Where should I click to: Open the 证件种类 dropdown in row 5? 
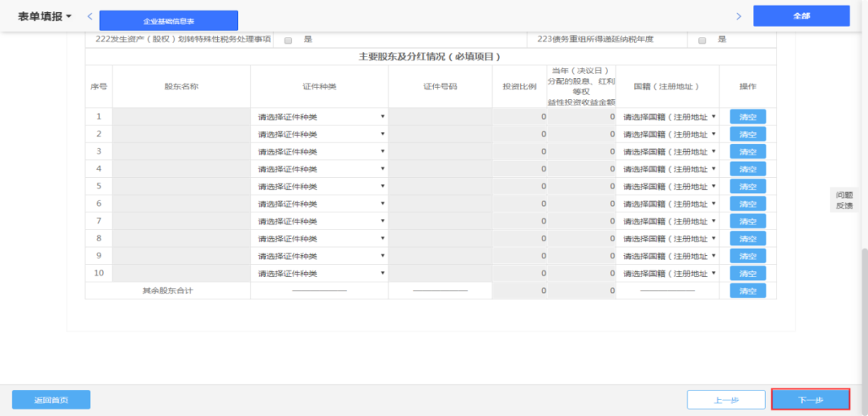pyautogui.click(x=320, y=187)
